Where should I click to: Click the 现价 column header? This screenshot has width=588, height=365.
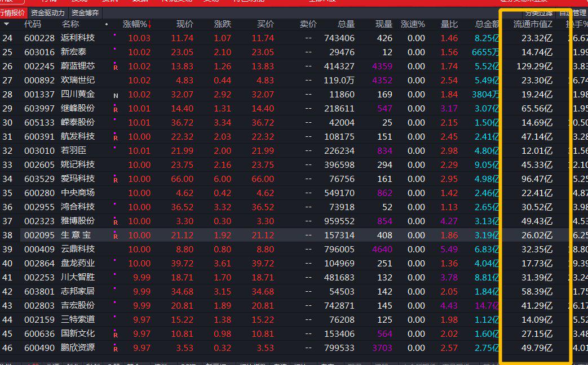click(x=184, y=24)
